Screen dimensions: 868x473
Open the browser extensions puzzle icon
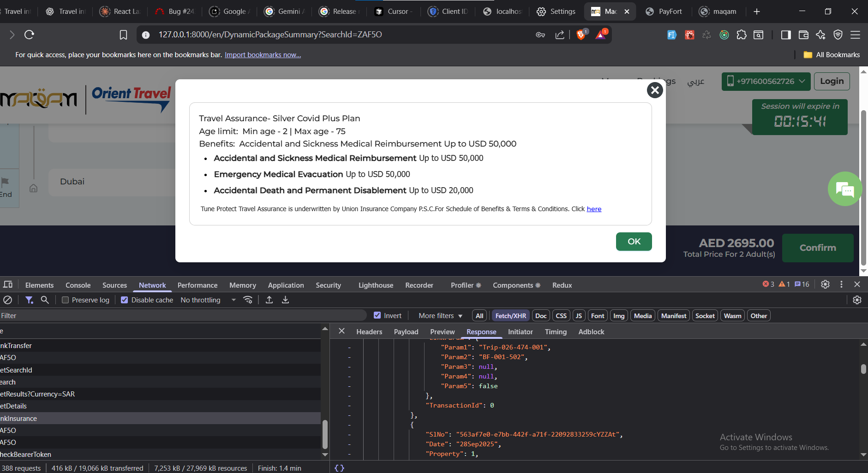coord(741,35)
